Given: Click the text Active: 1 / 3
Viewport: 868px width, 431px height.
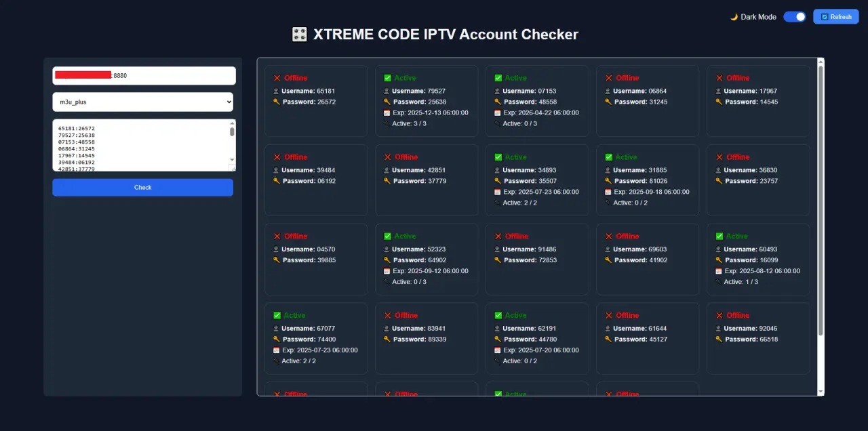Looking at the screenshot, I should [741, 282].
